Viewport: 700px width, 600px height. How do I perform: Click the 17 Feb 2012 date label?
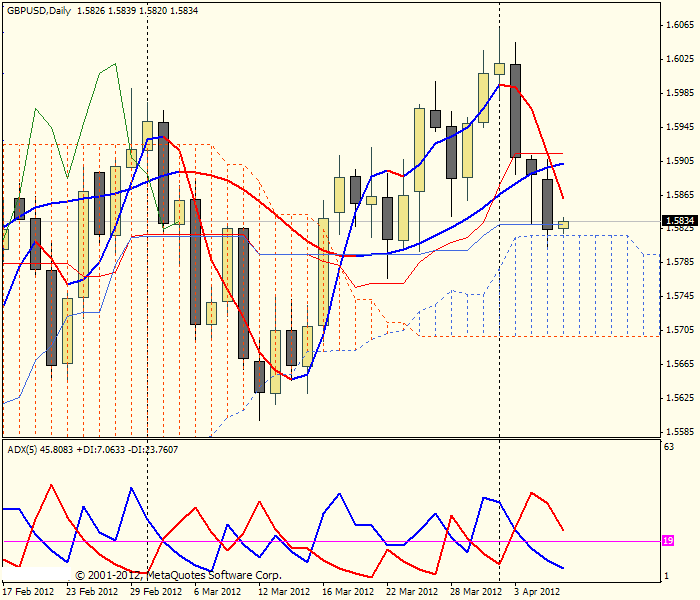click(x=29, y=592)
